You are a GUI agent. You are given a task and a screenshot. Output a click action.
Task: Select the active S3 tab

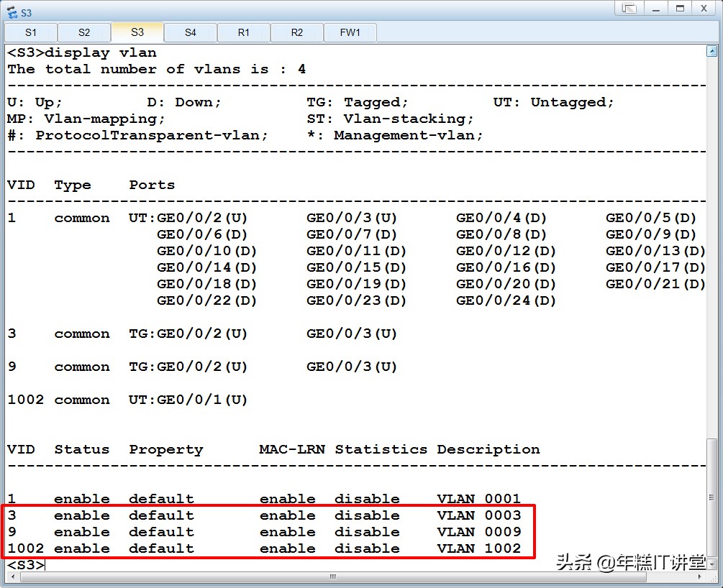137,32
